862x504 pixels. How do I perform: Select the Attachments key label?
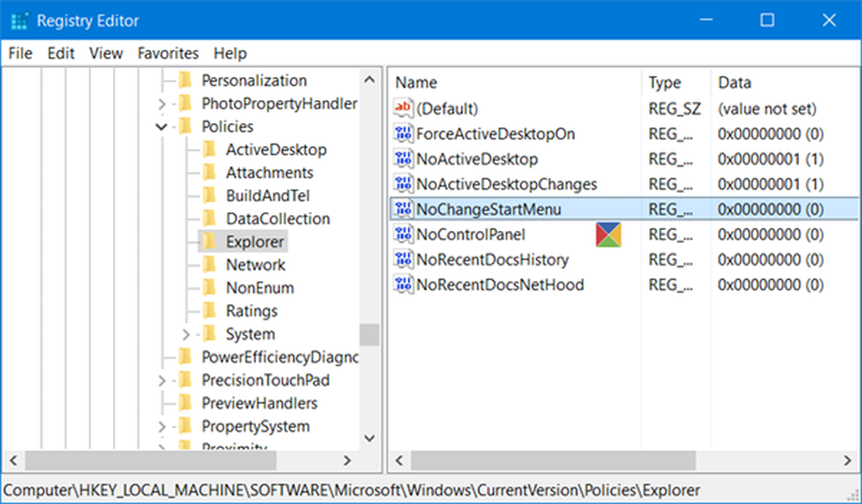(x=269, y=172)
